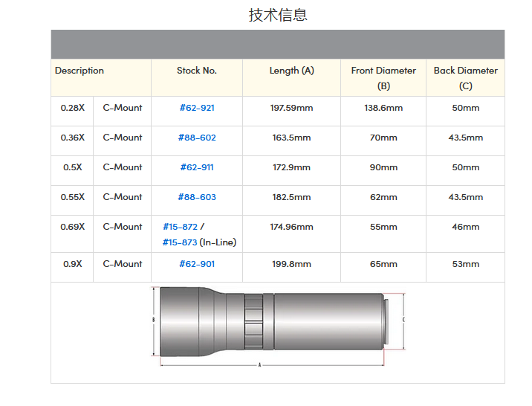Open the #15-873 In-Line stock link
Screen dimensions: 532x406
click(x=181, y=242)
